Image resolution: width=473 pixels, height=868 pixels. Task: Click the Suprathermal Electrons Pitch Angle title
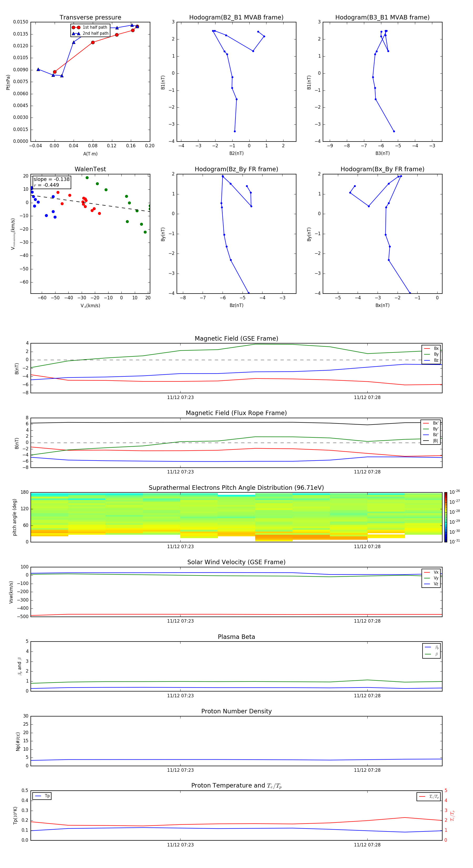pos(236,488)
